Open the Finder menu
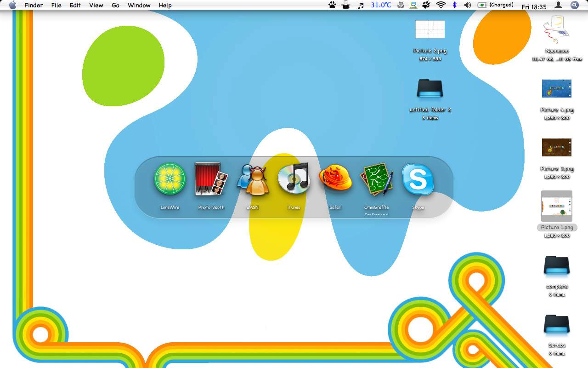This screenshot has height=368, width=588. tap(34, 5)
